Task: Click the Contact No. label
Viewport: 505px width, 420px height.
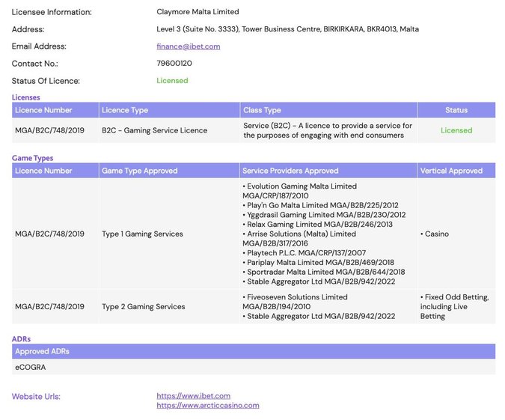Action: click(x=34, y=64)
